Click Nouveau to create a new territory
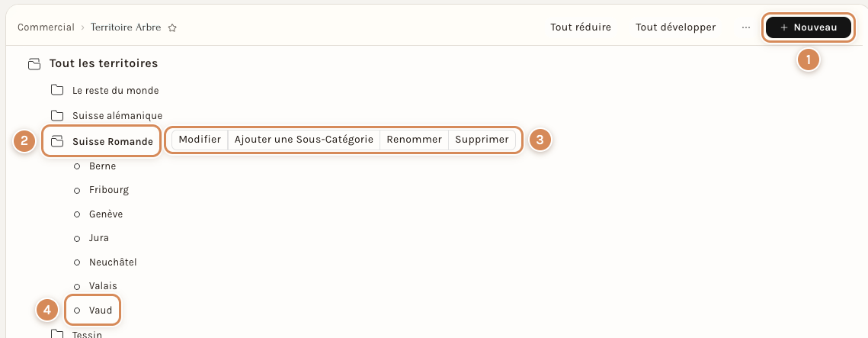Viewport: 868px width, 338px height. [809, 27]
